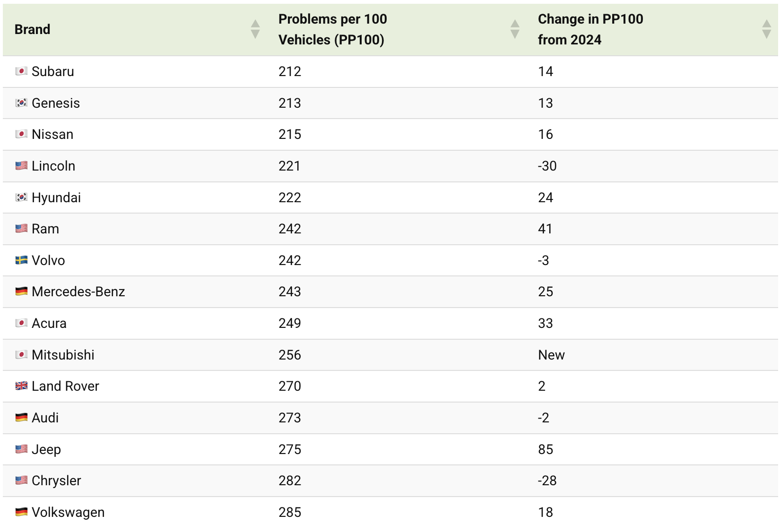Click the 'New' value for Mitsubishi
This screenshot has width=780, height=532.
click(551, 355)
